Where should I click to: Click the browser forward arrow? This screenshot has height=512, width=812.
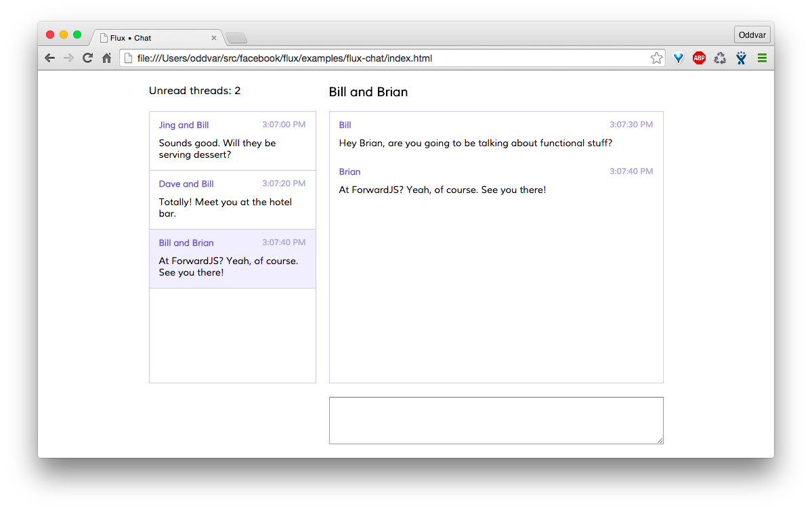68,58
